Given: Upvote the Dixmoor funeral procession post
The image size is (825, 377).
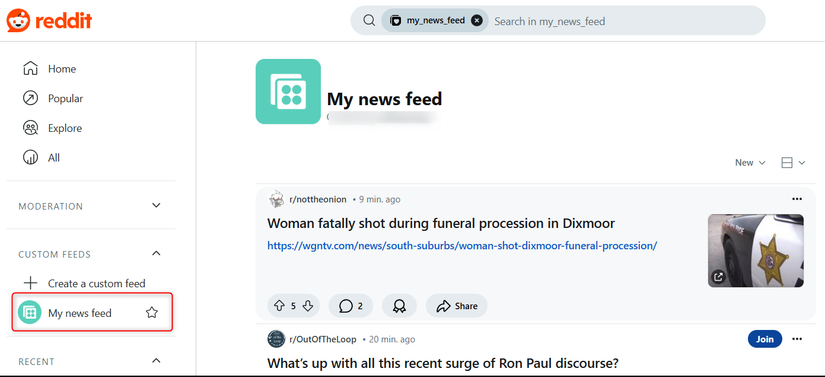Looking at the screenshot, I should 279,306.
